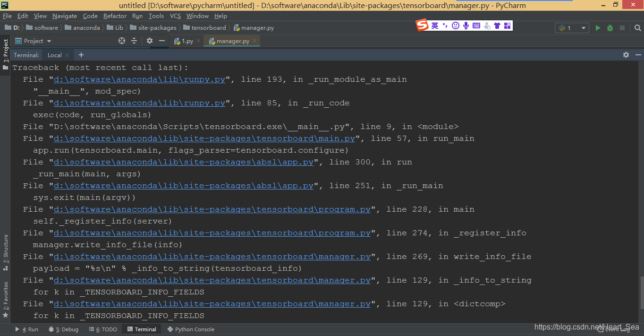Open the Window menu

coord(197,16)
